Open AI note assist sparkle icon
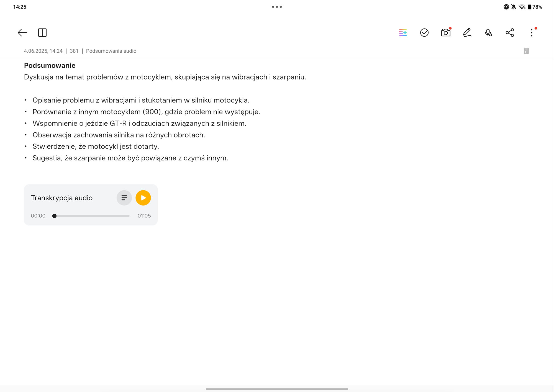The height and width of the screenshot is (392, 554). tap(403, 33)
